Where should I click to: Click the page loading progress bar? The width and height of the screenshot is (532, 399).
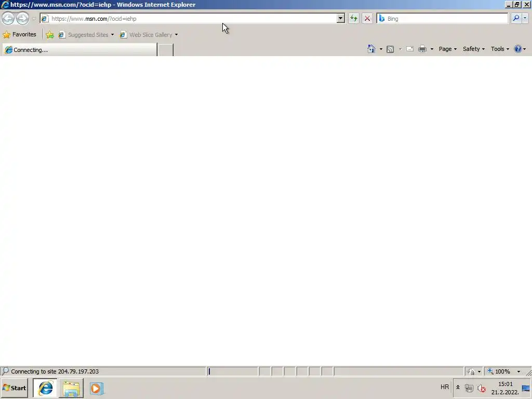point(233,371)
